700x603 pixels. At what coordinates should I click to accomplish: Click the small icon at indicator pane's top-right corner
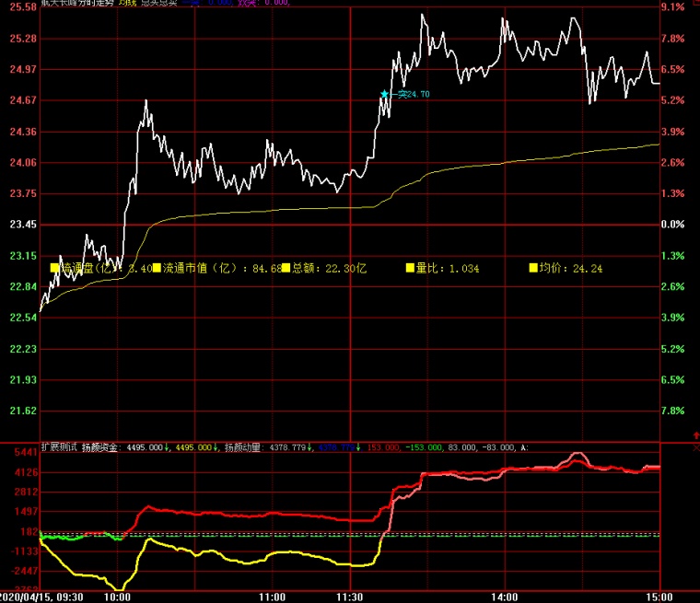[x=694, y=446]
